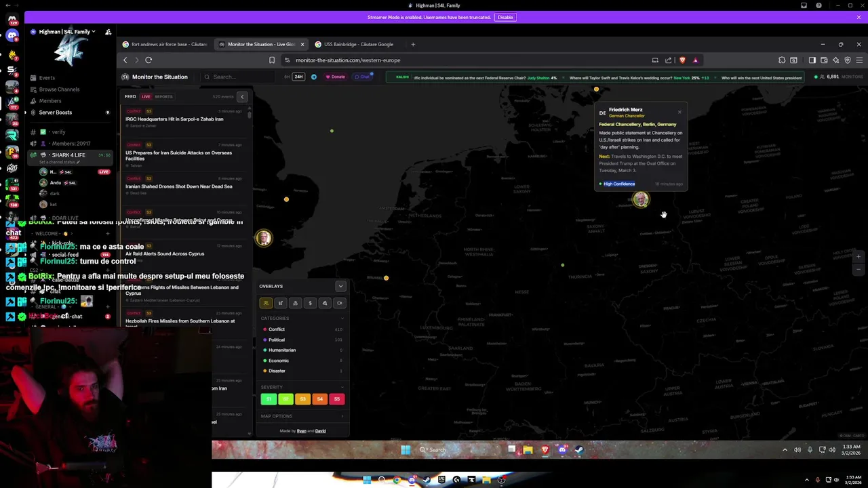Filter by Humanitarian category
868x488 pixels.
[281, 350]
